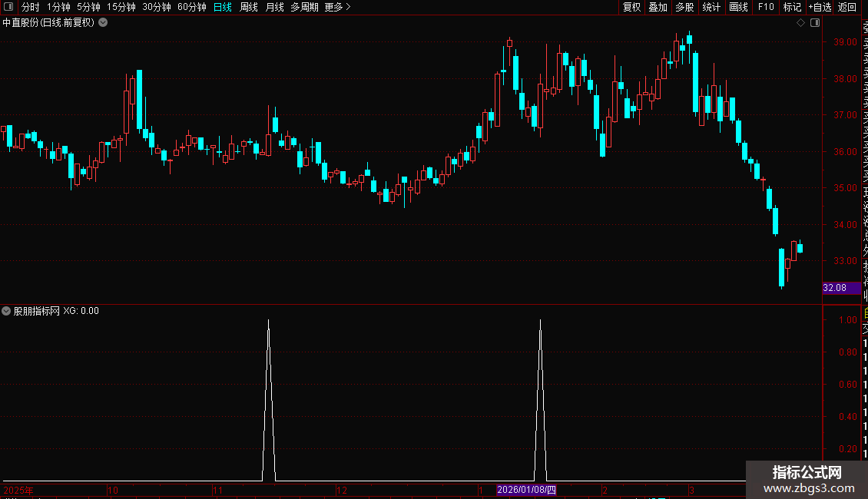Viewport: 868px width, 499px height.
Task: Click the 返回 back button
Action: click(847, 7)
